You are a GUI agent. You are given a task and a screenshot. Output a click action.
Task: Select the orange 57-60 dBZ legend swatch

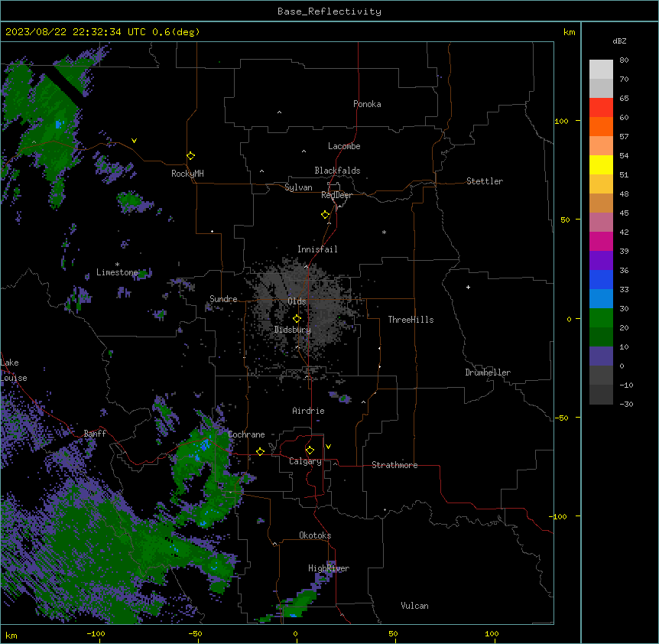(x=601, y=126)
